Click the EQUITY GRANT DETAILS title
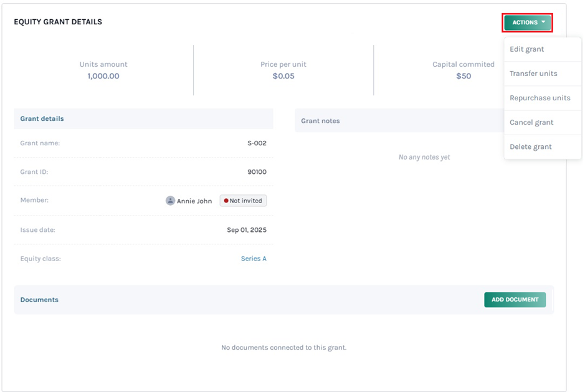Screen dimensions: 585x392 point(58,21)
